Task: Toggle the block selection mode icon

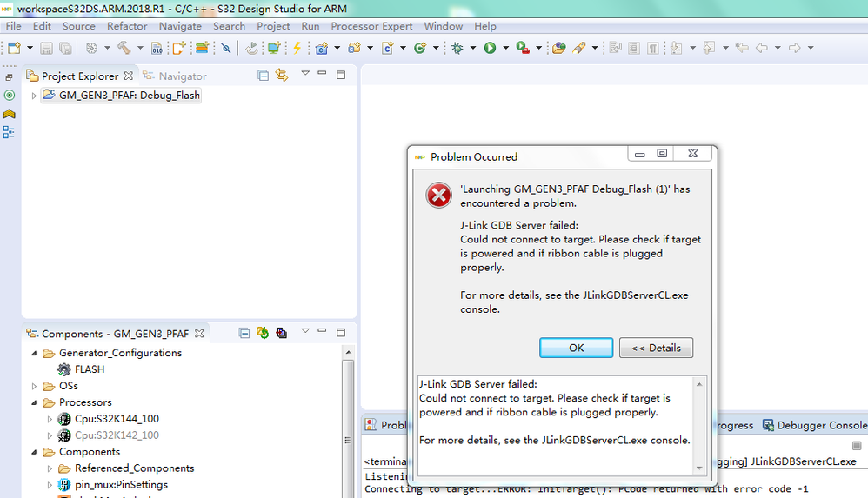Action: (x=634, y=48)
